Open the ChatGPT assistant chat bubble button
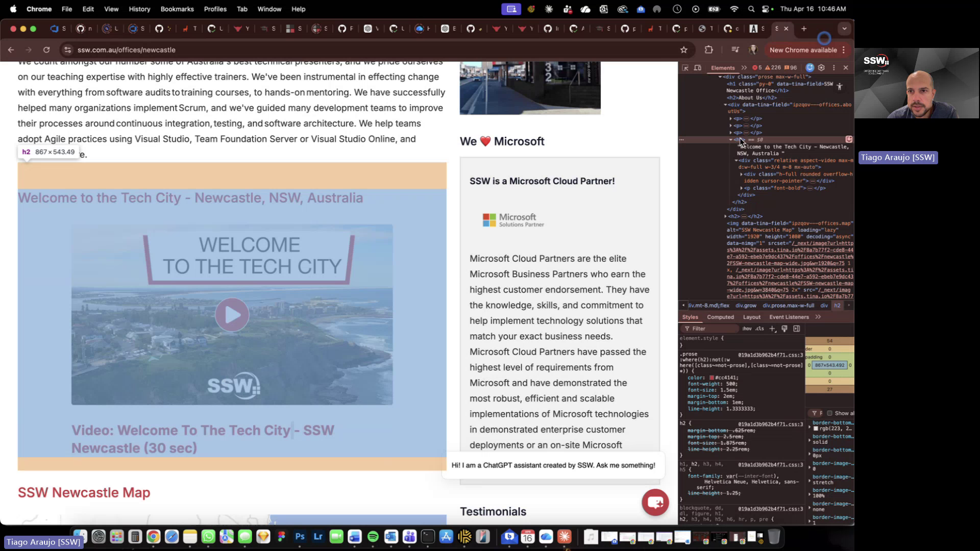980x551 pixels. (655, 503)
